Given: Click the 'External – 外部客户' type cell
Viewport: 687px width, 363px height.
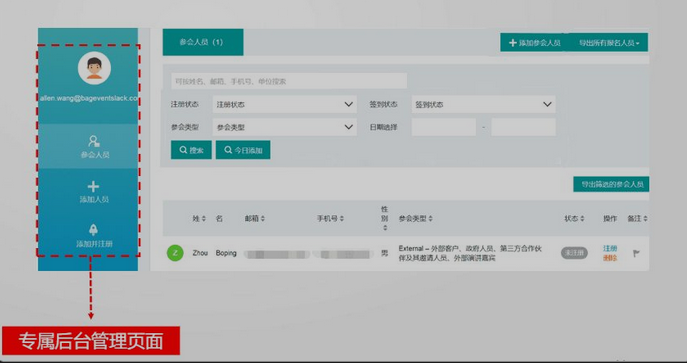Looking at the screenshot, I should pyautogui.click(x=470, y=253).
